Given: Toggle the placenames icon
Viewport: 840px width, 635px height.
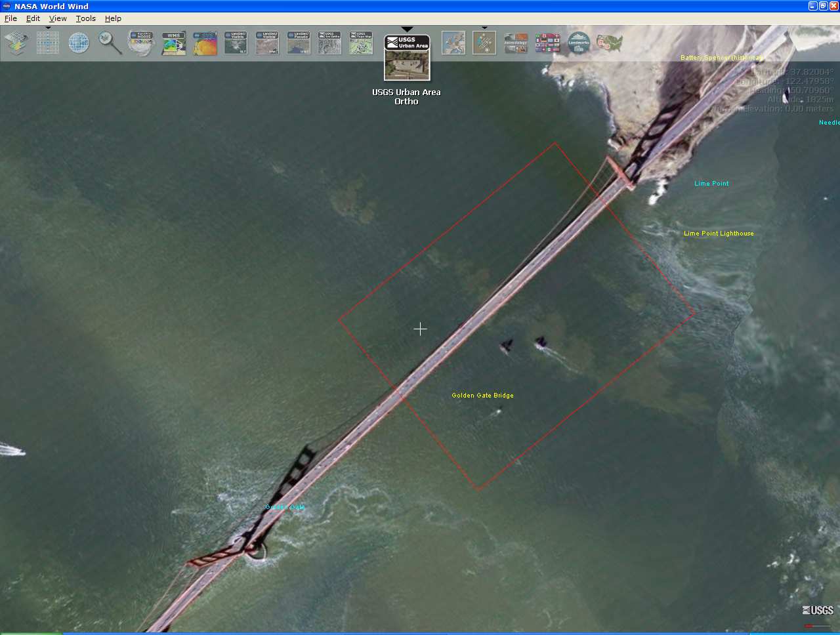Looking at the screenshot, I should [484, 43].
